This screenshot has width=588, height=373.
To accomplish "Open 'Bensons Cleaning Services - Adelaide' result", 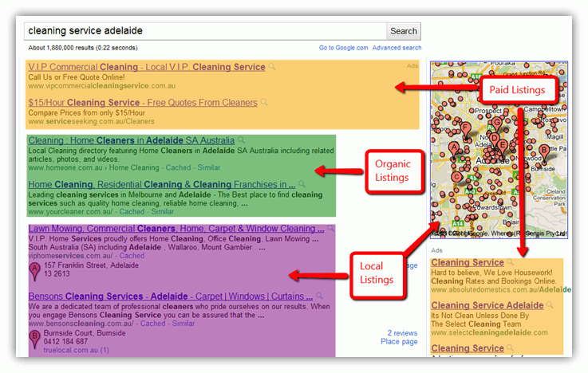I will (171, 296).
